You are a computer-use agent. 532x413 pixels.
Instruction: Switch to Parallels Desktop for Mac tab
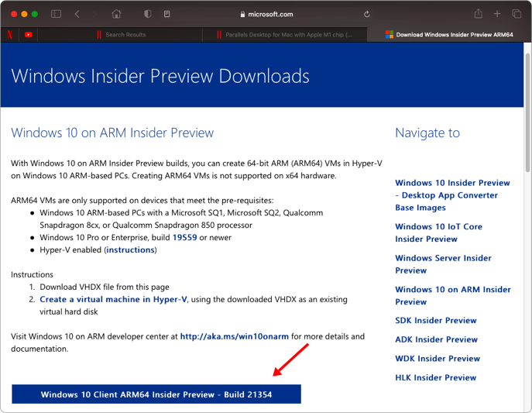pos(285,35)
